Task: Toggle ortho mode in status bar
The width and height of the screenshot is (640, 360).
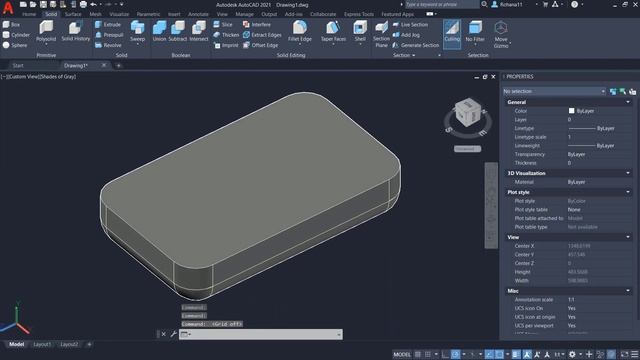Action: (x=445, y=354)
